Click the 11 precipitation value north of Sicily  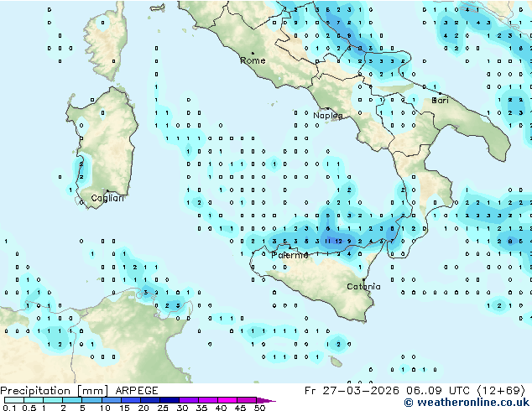[327, 241]
